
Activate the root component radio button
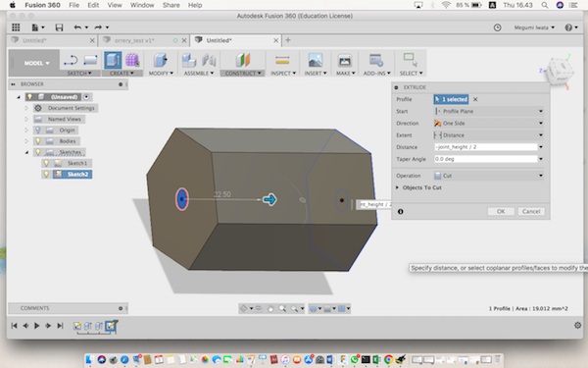point(86,97)
